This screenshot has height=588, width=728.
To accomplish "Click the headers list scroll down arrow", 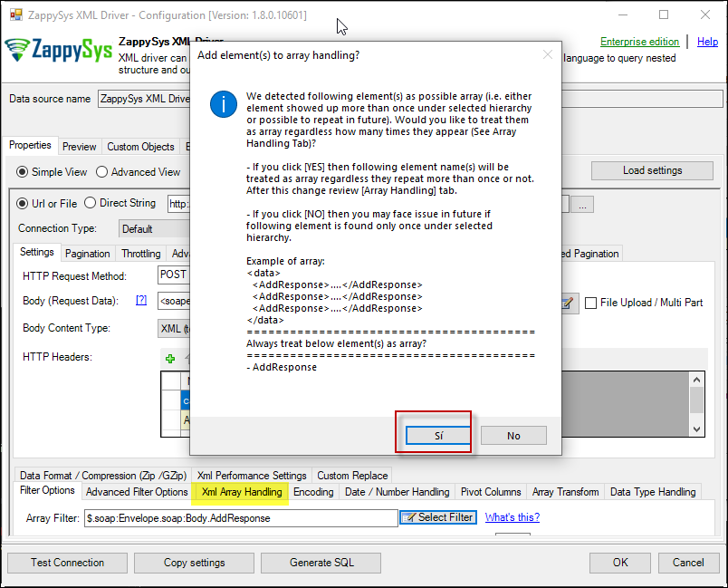I will point(696,429).
